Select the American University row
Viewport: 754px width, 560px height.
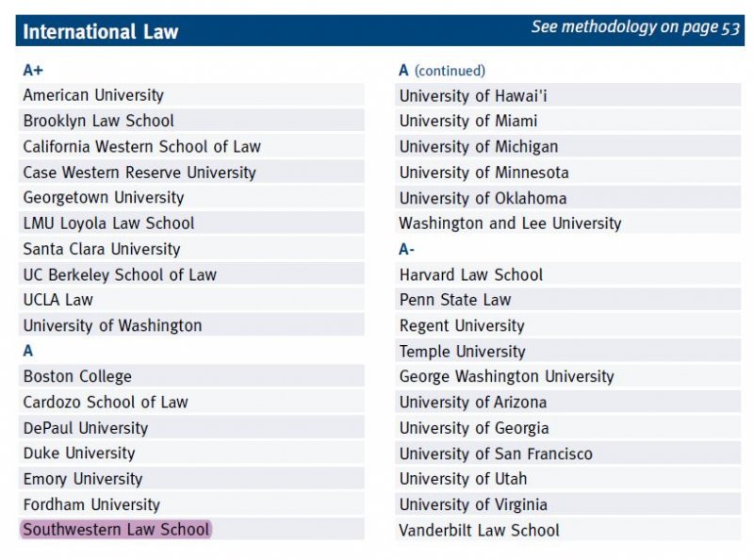coord(93,95)
